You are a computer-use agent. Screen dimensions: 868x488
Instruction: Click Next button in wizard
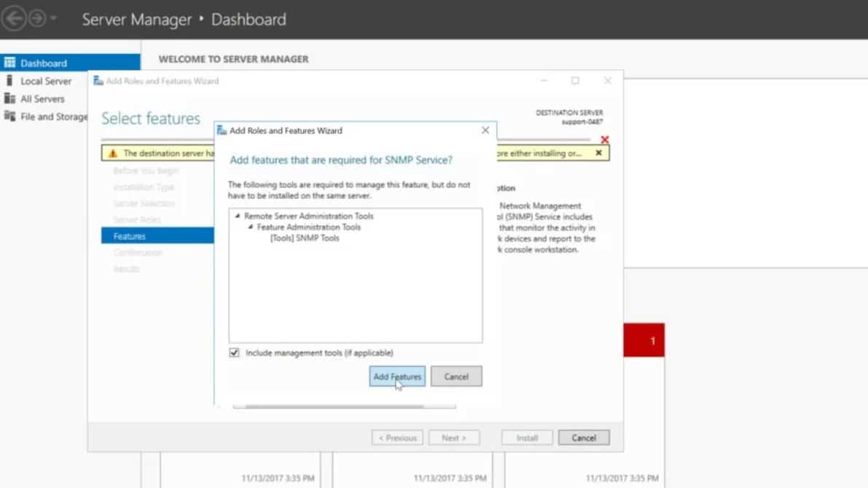point(454,438)
